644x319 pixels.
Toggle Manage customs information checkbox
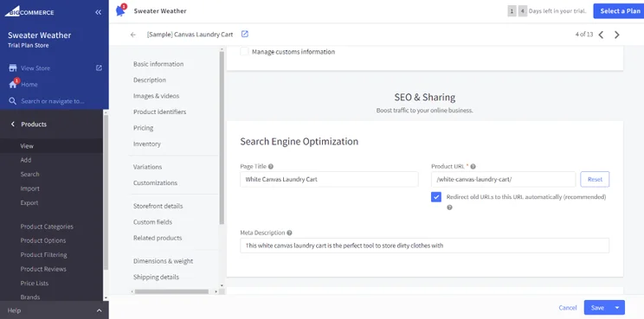click(244, 52)
